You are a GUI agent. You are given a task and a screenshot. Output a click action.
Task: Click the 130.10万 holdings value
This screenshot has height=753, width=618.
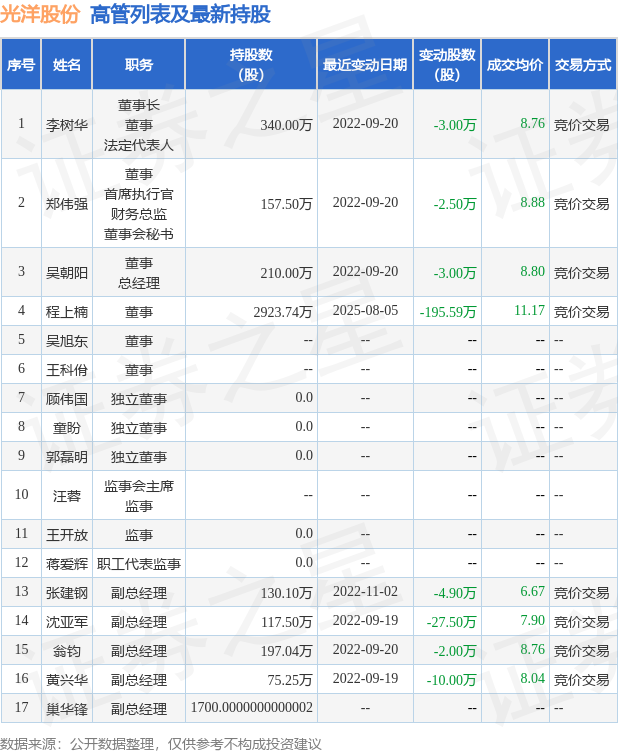tap(286, 593)
